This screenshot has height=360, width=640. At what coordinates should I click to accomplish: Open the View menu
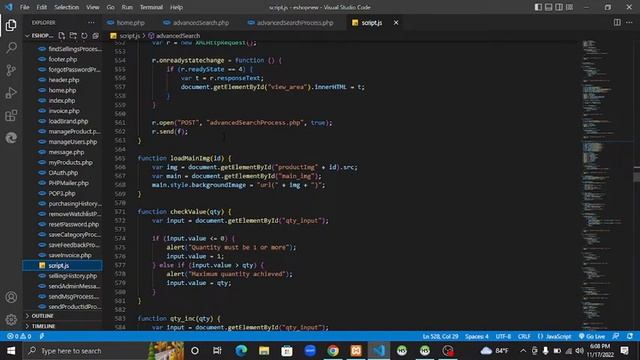click(x=93, y=7)
